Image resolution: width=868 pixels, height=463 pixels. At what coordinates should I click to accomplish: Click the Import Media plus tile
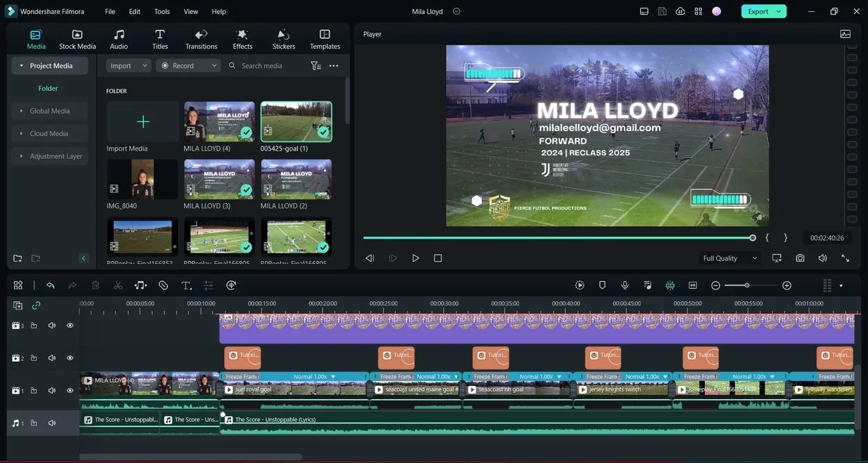(142, 121)
